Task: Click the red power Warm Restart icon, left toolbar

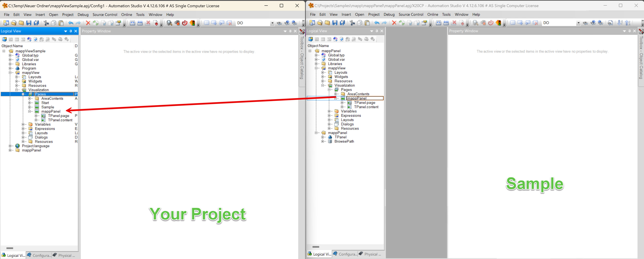Action: [x=185, y=23]
